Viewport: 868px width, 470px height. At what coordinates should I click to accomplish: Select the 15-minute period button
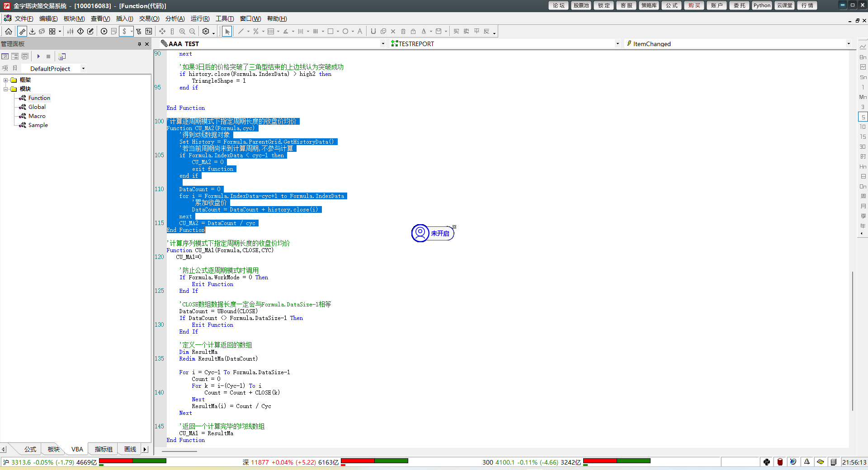pyautogui.click(x=863, y=136)
